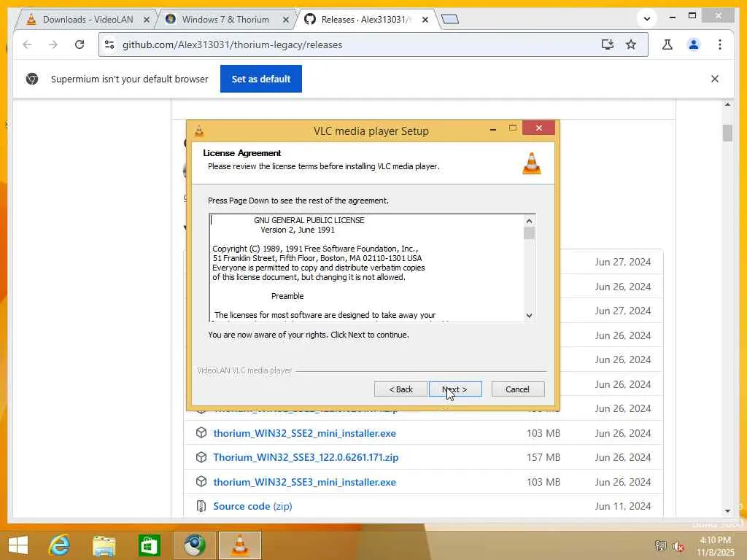Close the Downloads - VideoLAN tab

click(x=146, y=20)
